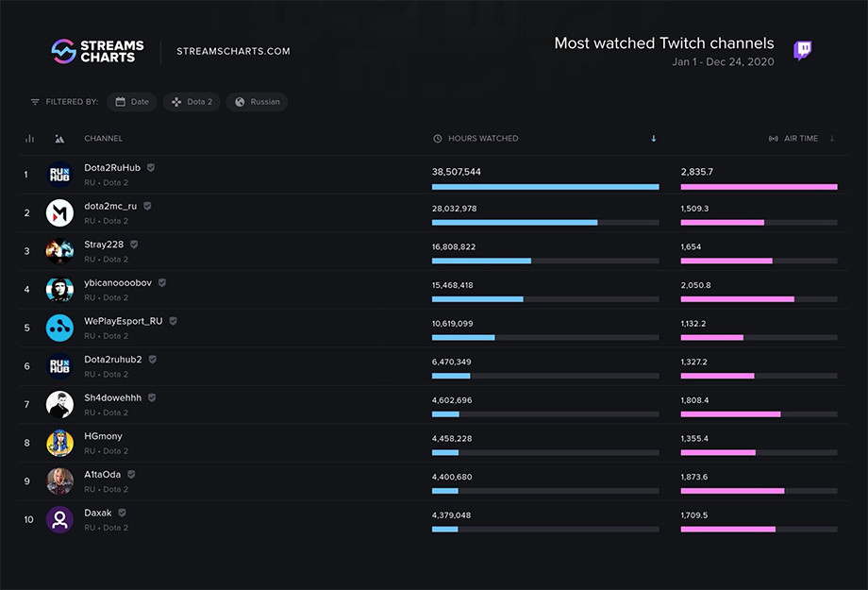Click the HOURS WATCHED column header
The image size is (868, 590).
(483, 139)
